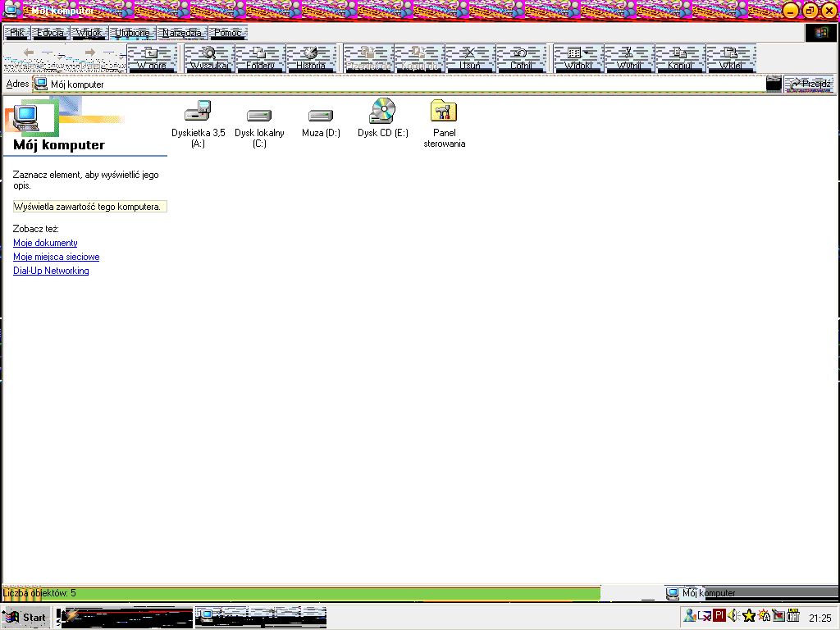Open the Ulubione menu
Viewport: 840px width, 630px height.
[x=132, y=34]
